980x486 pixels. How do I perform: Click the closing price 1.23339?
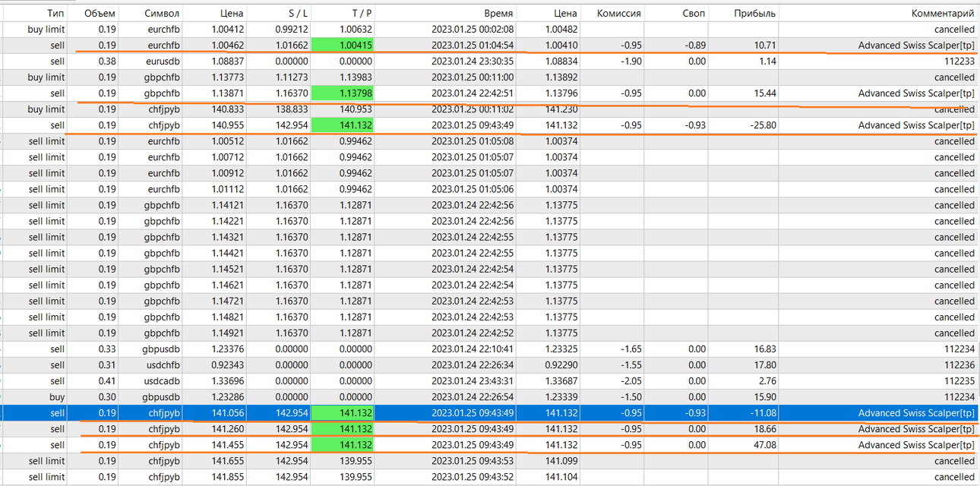(x=562, y=397)
